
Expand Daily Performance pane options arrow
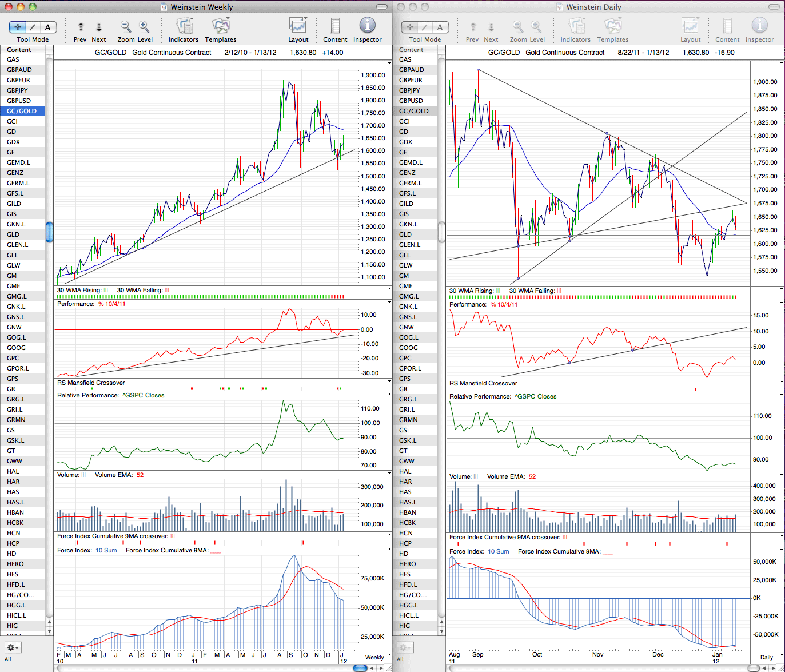pyautogui.click(x=782, y=303)
